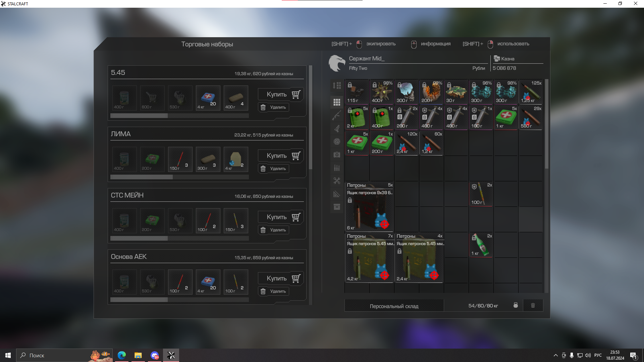This screenshot has height=362, width=644.
Task: Filter inventory by storage box icon
Action: [337, 207]
